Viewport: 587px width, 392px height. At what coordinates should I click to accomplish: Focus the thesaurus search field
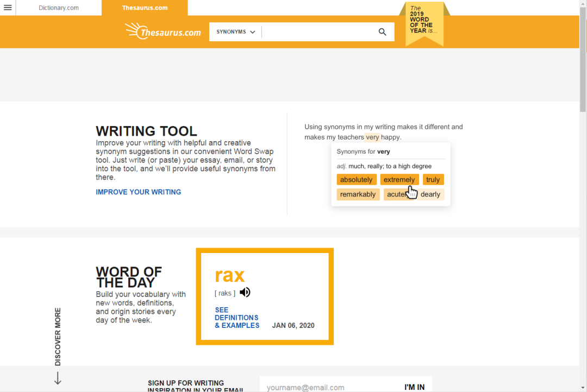(318, 32)
